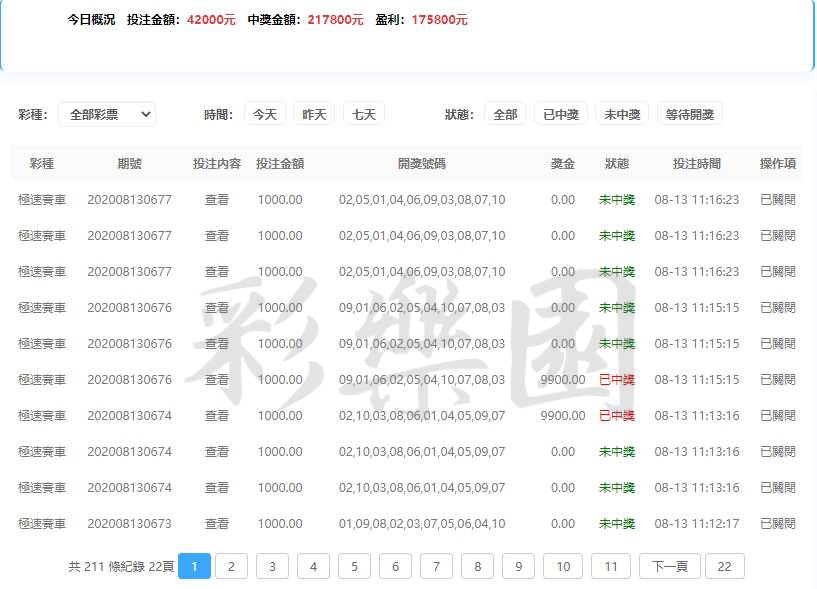Click today's profit 175800元

click(439, 20)
